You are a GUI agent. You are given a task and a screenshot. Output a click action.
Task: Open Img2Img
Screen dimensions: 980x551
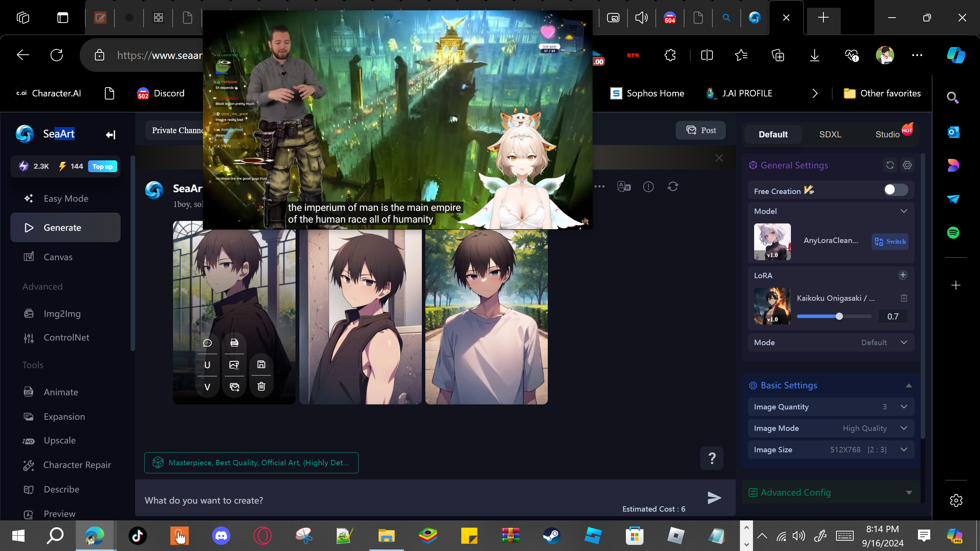point(65,314)
